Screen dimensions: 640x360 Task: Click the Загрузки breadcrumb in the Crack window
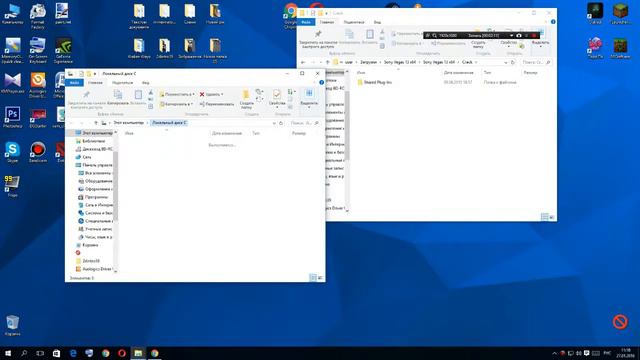[368, 62]
